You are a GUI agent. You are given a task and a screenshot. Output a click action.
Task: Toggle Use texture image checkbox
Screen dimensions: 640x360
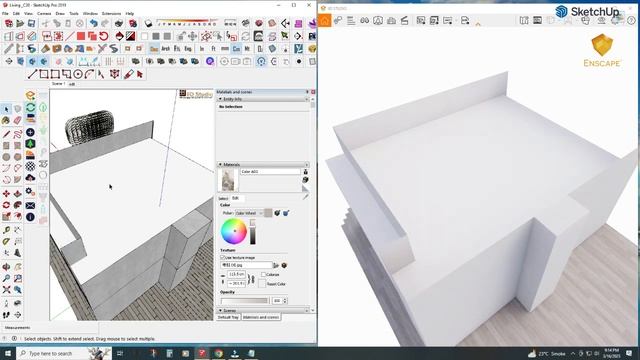[x=222, y=258]
